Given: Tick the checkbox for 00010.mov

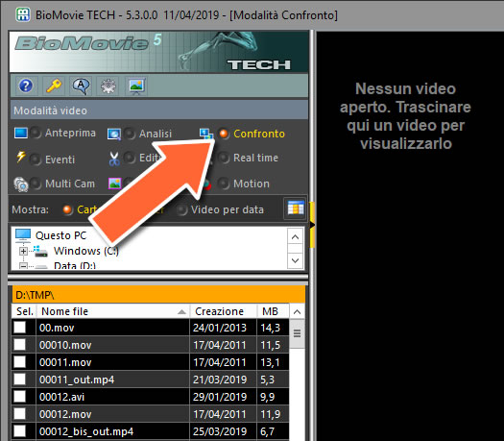Looking at the screenshot, I should point(20,345).
